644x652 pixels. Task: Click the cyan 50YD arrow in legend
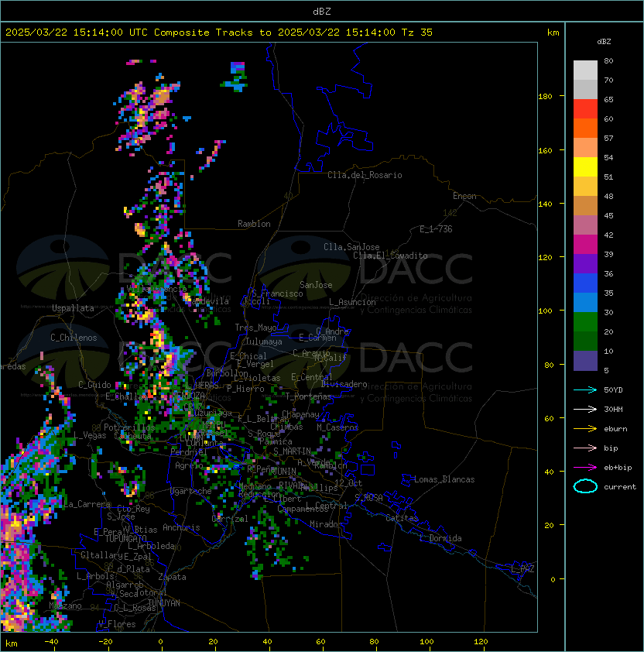[x=585, y=389]
